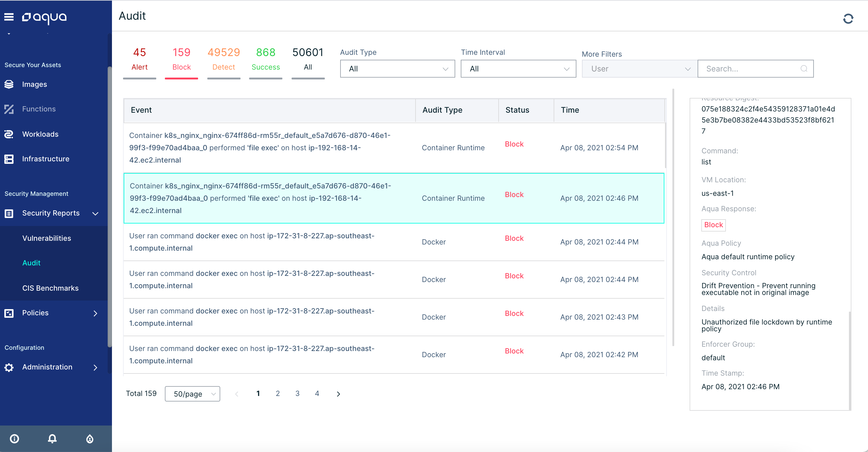Click the Status column header
The width and height of the screenshot is (868, 452).
526,110
